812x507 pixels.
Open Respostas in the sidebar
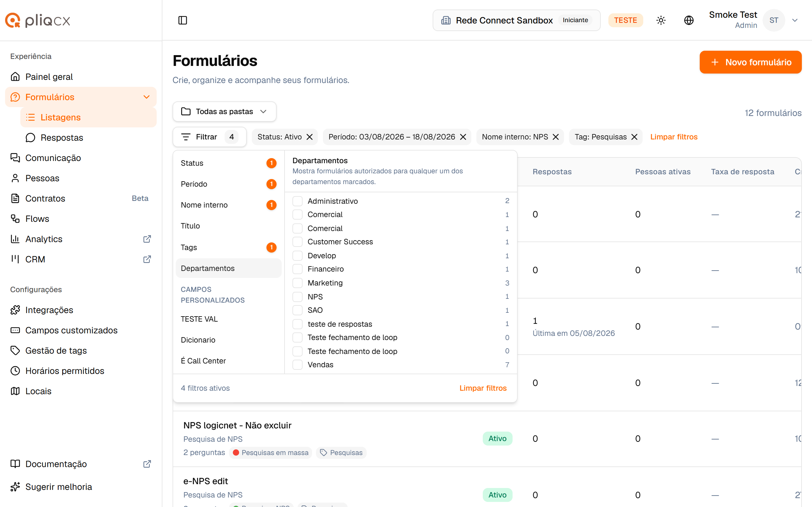[x=62, y=138]
